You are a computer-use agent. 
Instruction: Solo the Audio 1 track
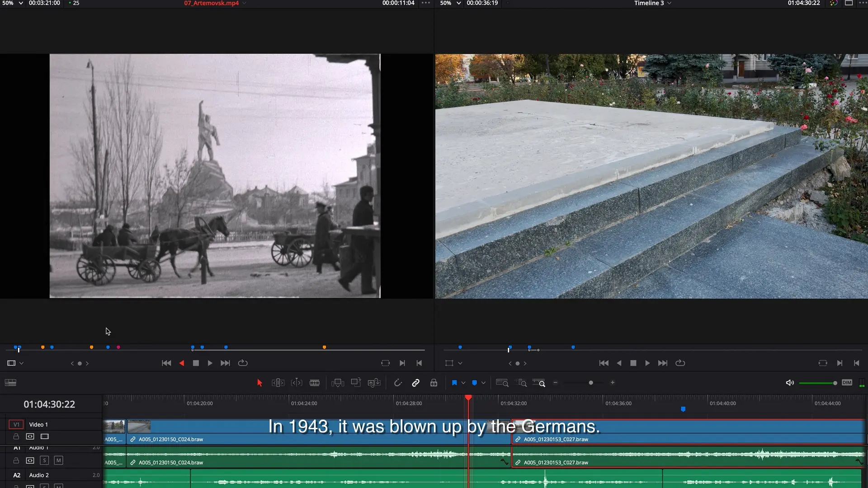(44, 460)
